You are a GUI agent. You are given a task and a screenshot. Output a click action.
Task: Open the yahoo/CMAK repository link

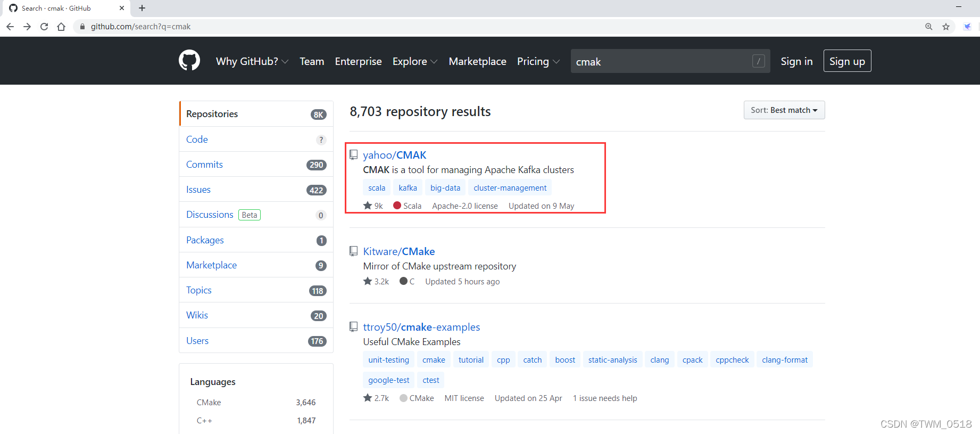pyautogui.click(x=395, y=155)
